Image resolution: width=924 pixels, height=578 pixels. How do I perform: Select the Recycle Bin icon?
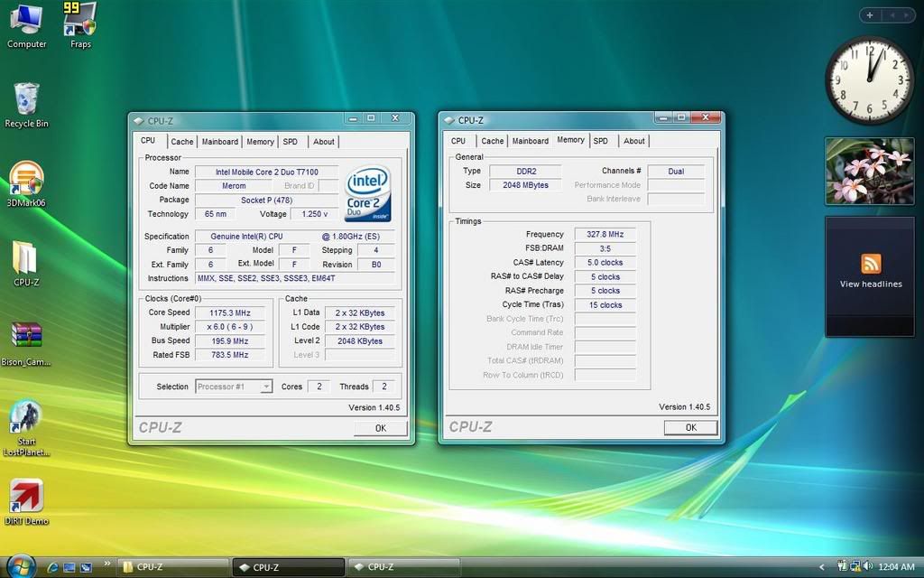(x=26, y=105)
